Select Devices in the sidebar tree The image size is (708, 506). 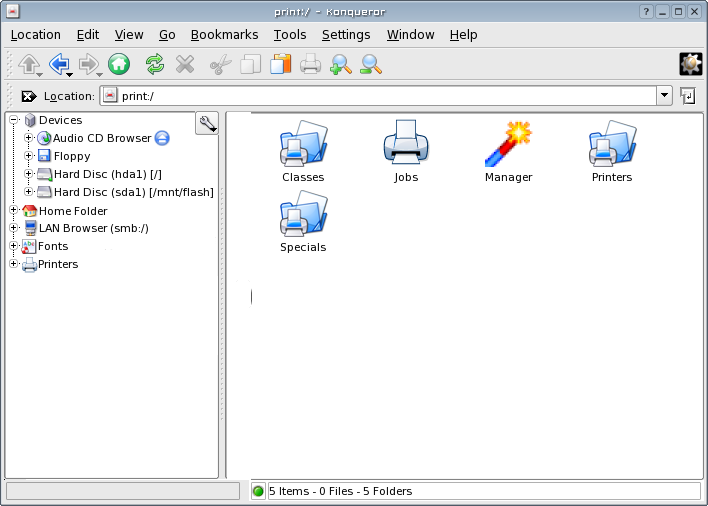point(61,120)
